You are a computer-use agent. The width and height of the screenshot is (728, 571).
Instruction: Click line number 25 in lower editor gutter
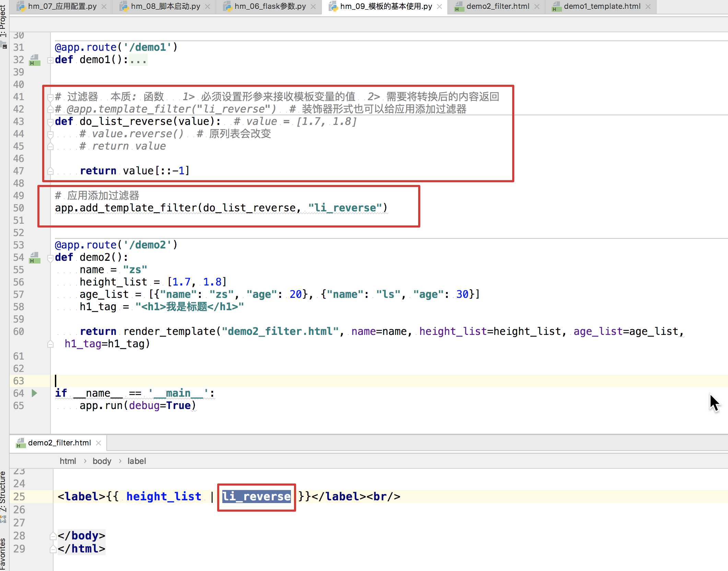pos(19,497)
